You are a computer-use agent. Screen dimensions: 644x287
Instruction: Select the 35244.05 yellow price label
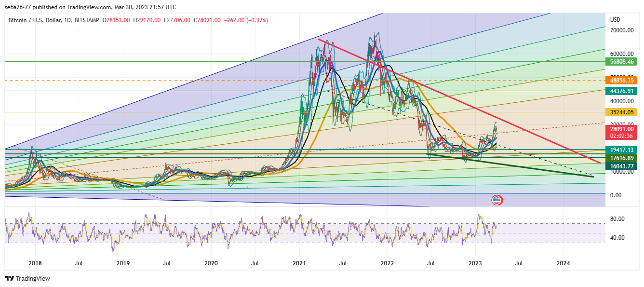click(621, 112)
